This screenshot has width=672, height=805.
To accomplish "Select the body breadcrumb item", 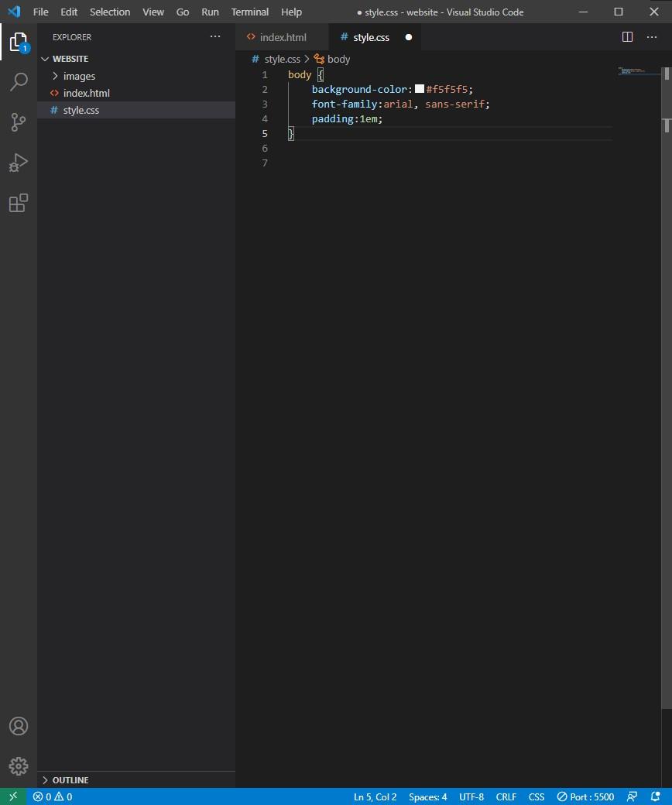I will point(338,59).
